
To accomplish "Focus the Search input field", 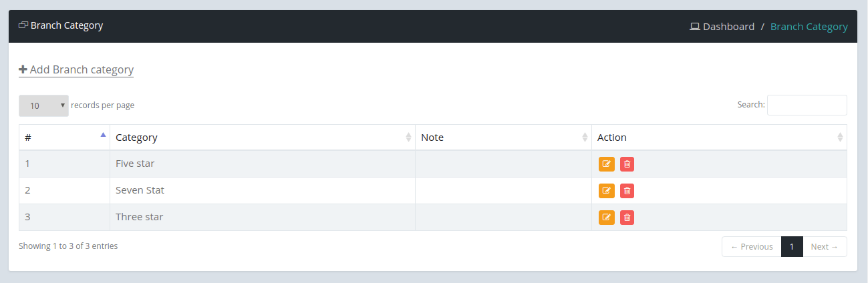I will 807,105.
